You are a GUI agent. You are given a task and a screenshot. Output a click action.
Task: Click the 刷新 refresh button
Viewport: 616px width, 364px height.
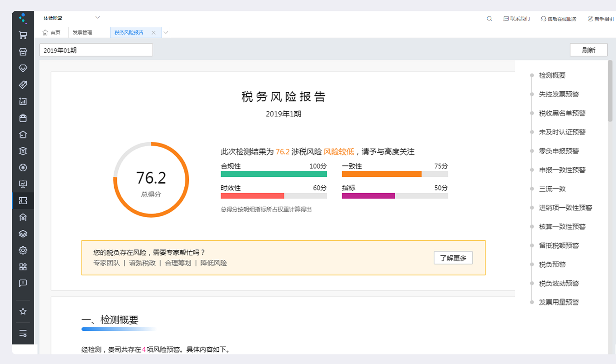tap(588, 50)
